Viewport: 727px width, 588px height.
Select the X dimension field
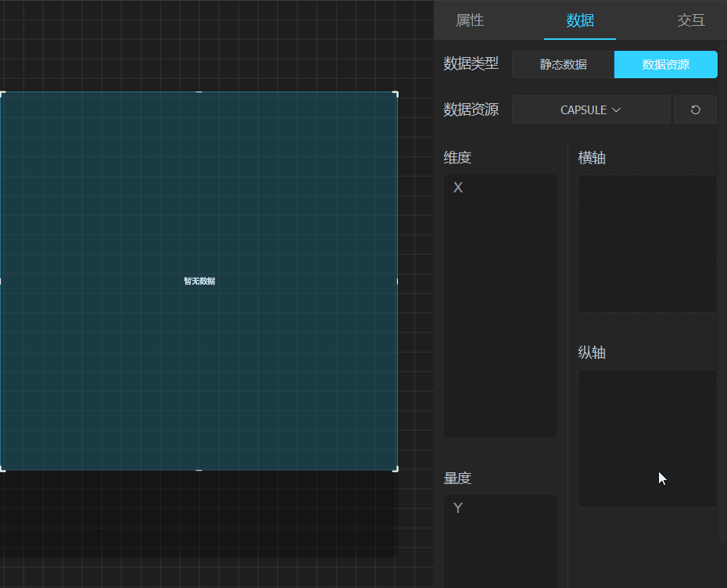(x=458, y=188)
